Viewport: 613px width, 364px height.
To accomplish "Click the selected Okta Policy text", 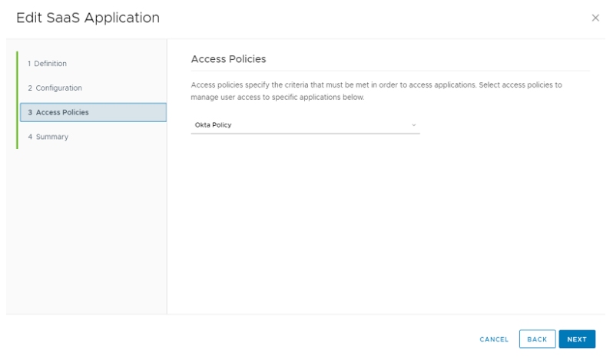I will pyautogui.click(x=213, y=124).
